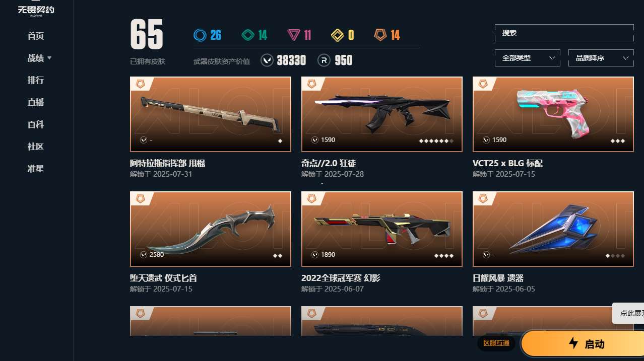Expand the 战绩 sidebar menu
The image size is (644, 361).
(x=39, y=58)
